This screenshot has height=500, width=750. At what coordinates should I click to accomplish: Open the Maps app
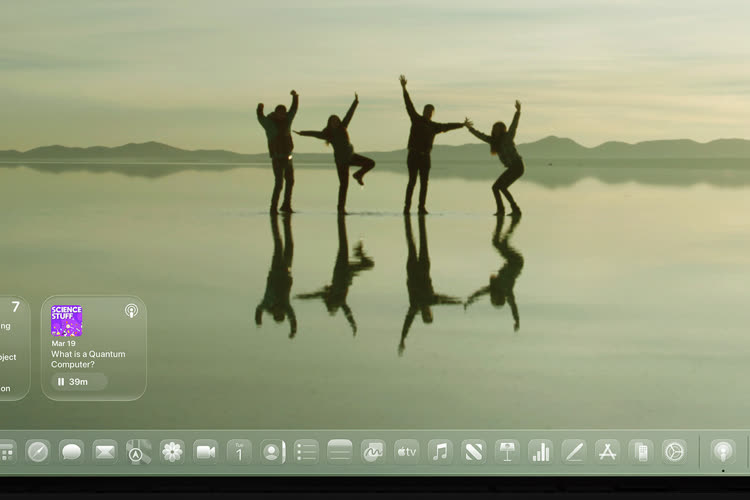(138, 452)
